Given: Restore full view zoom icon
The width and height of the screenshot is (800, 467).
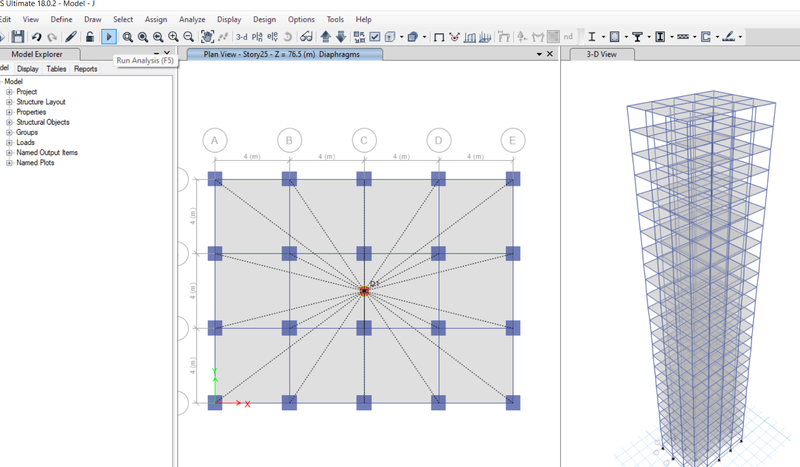Looking at the screenshot, I should pyautogui.click(x=143, y=37).
